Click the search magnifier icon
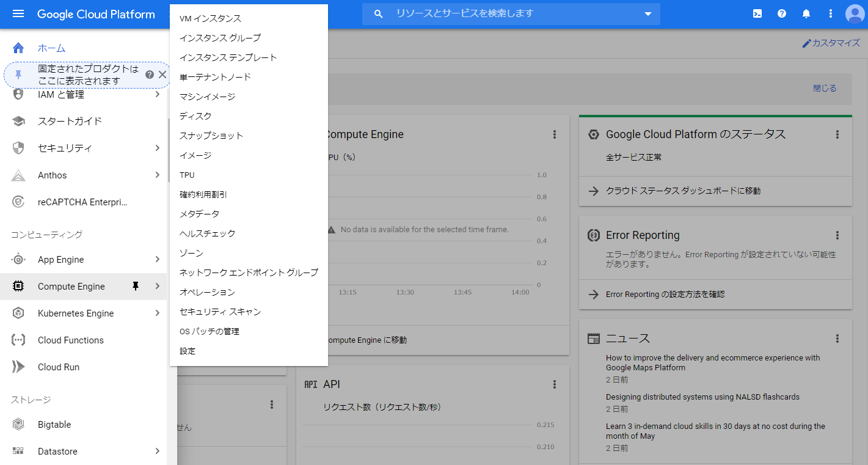868x465 pixels. [x=379, y=13]
